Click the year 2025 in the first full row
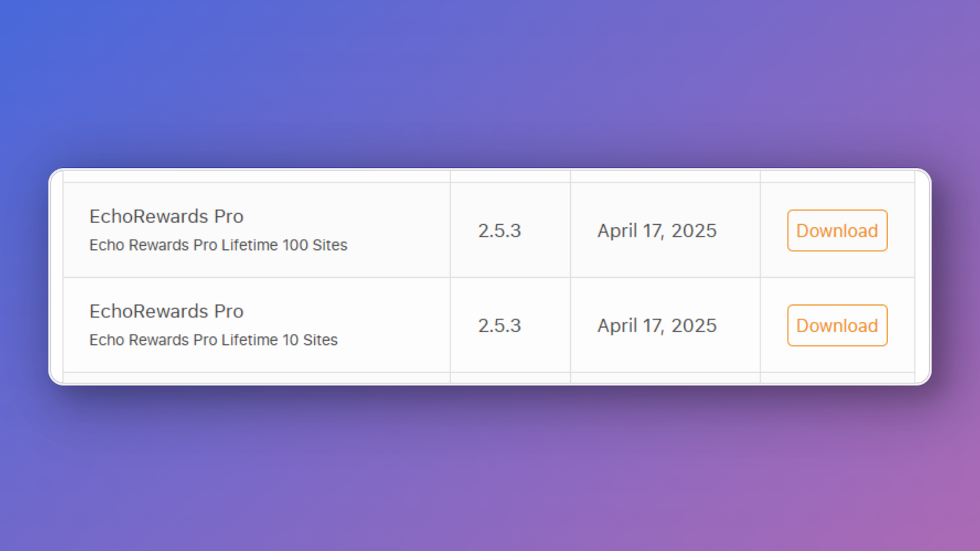The width and height of the screenshot is (980, 551). click(694, 231)
